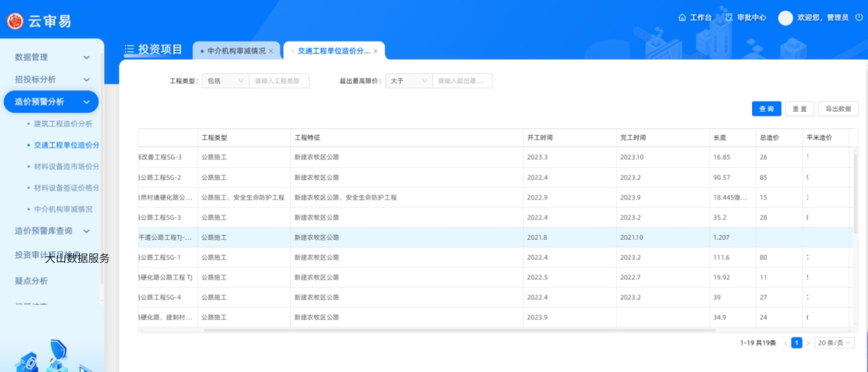Click the length value 18.445
Image resolution: width=868 pixels, height=372 pixels.
pos(730,198)
